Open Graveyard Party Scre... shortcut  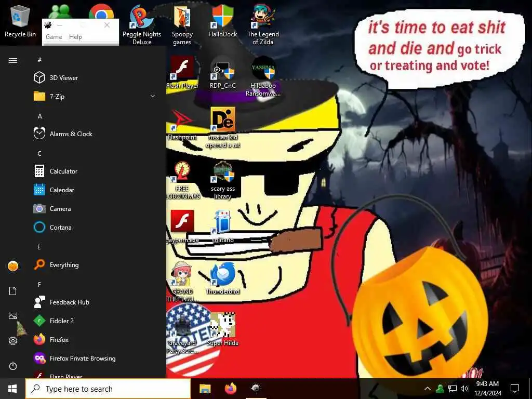point(182,333)
